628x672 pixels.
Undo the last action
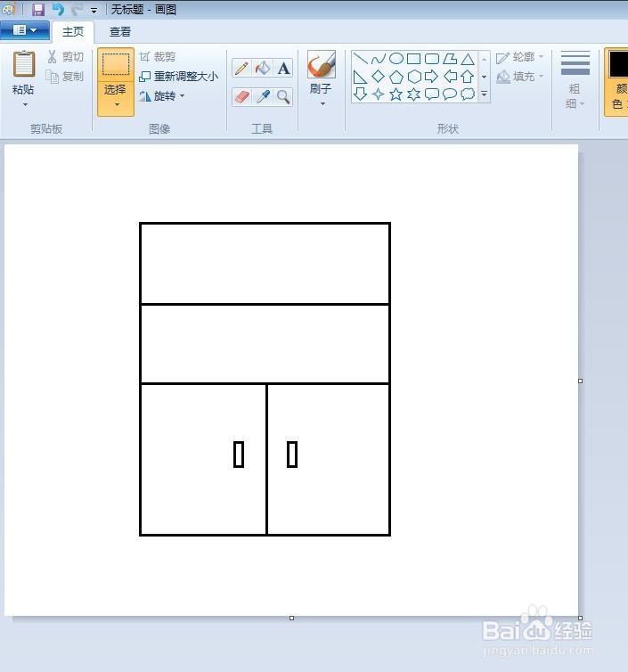coord(58,10)
